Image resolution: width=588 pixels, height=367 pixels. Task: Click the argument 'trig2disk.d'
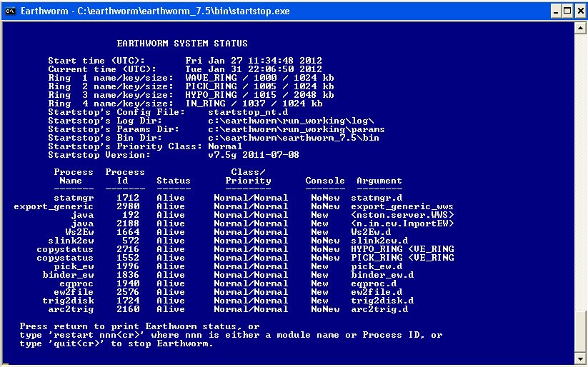pyautogui.click(x=382, y=301)
